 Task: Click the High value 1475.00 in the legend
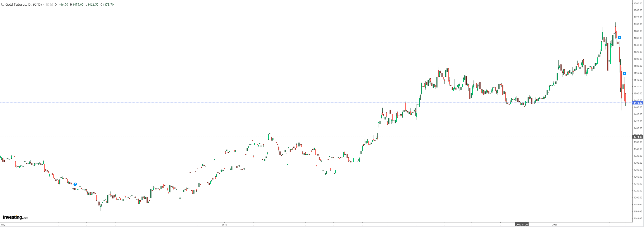pyautogui.click(x=78, y=4)
